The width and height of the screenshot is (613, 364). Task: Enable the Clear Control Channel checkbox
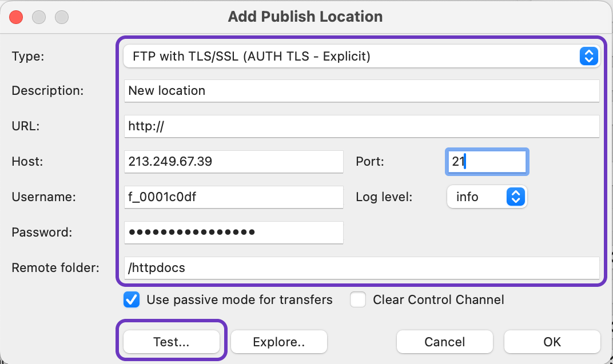click(359, 300)
